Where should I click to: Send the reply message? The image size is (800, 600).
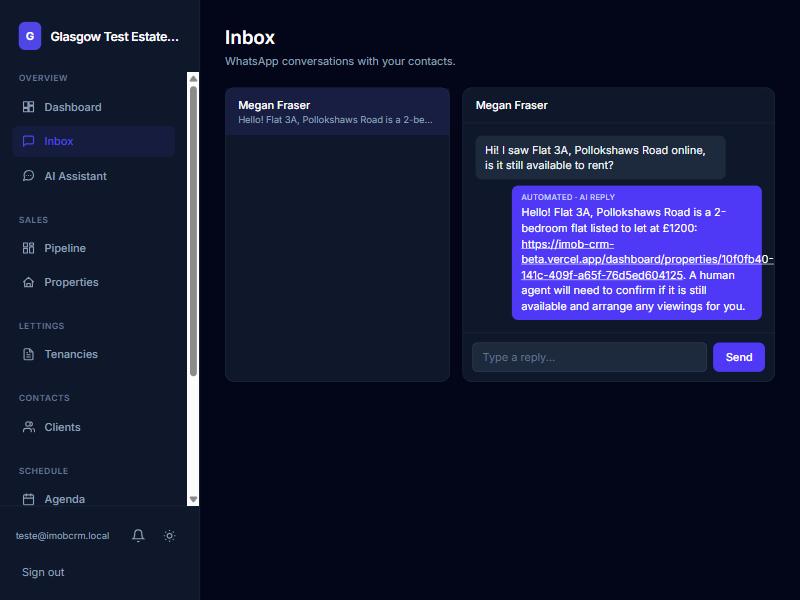(x=738, y=357)
